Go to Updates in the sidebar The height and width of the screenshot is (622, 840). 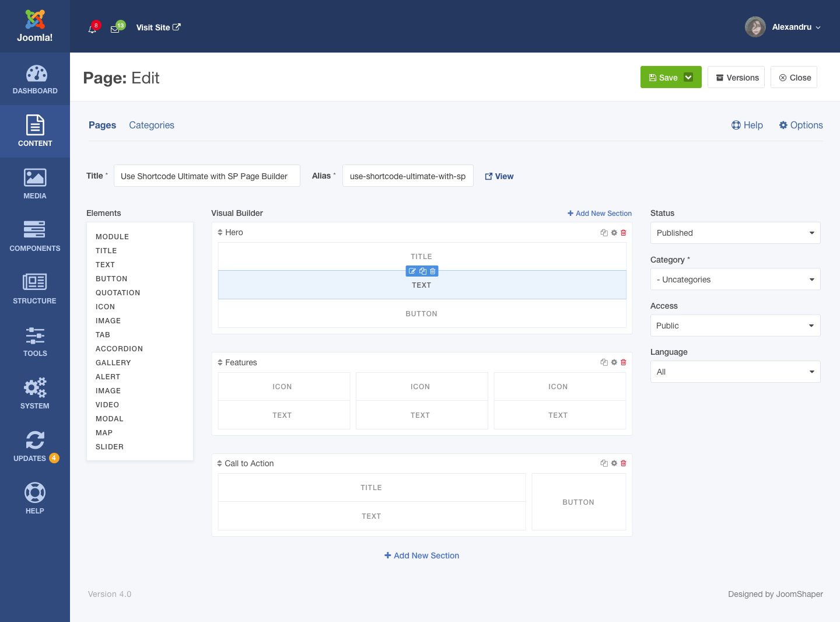click(x=35, y=446)
